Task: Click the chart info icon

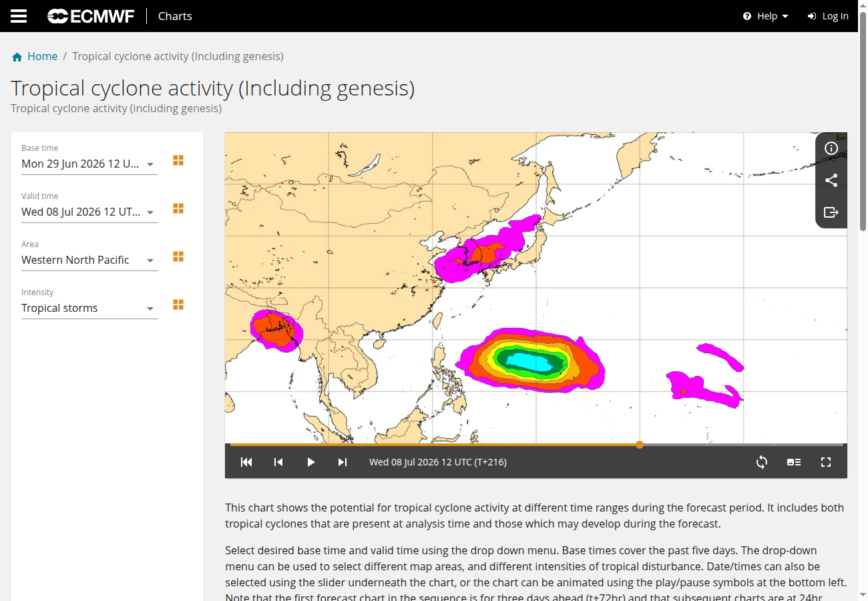Action: coord(831,148)
